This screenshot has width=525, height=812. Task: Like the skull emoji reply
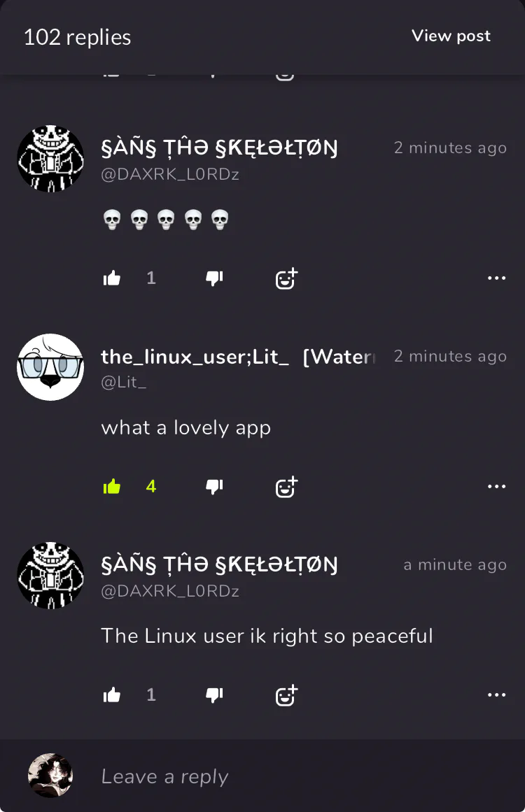(x=112, y=278)
